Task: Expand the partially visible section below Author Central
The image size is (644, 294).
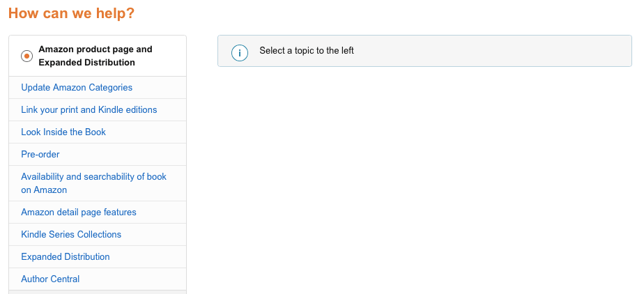Action: click(98, 292)
